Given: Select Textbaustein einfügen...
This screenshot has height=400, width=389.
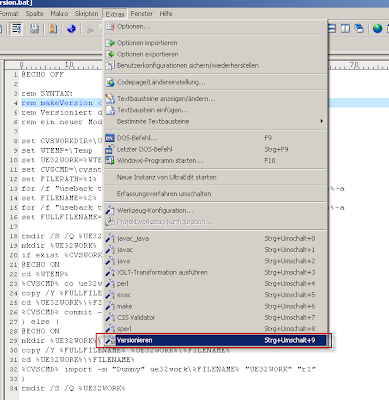Looking at the screenshot, I should tap(216, 110).
